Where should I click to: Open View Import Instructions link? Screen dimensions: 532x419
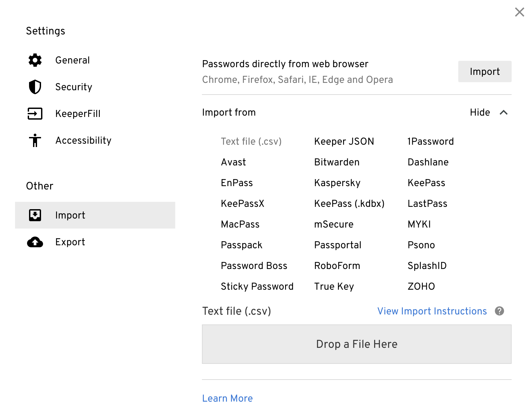click(432, 311)
